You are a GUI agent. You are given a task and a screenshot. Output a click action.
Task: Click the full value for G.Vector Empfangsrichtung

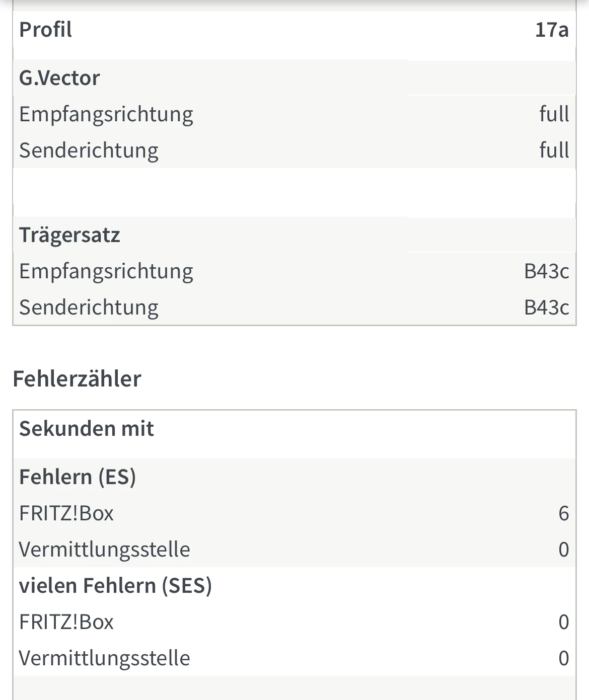click(x=554, y=114)
